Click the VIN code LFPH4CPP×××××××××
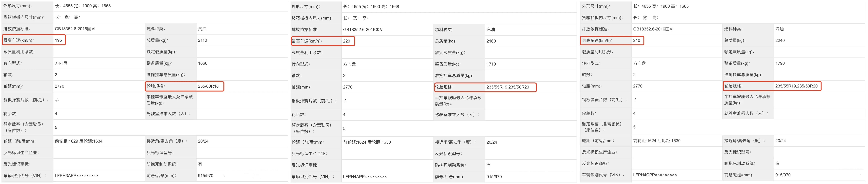 click(x=655, y=175)
